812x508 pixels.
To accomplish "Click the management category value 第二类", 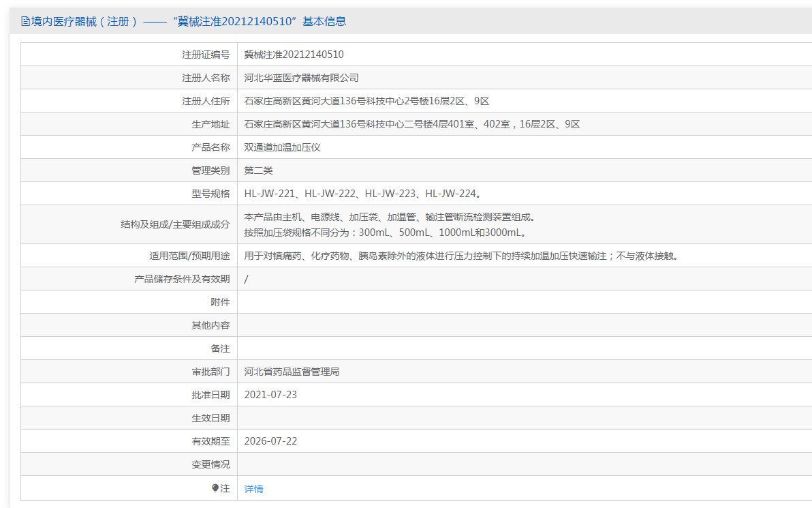I will coord(258,170).
